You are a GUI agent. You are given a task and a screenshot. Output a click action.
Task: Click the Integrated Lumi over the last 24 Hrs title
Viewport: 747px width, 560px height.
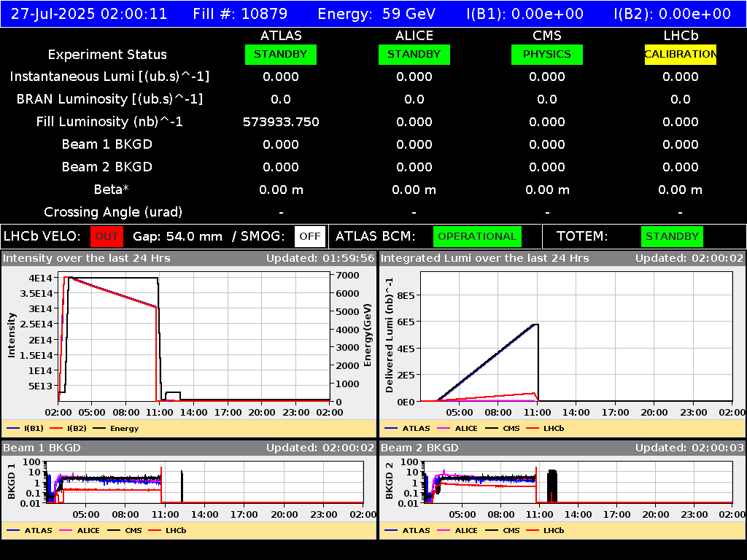[x=485, y=258]
